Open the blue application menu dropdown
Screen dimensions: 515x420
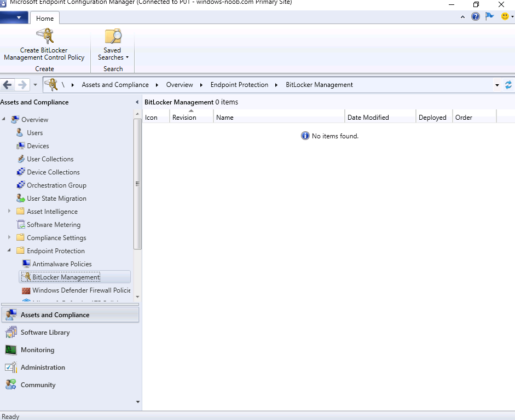coord(14,17)
